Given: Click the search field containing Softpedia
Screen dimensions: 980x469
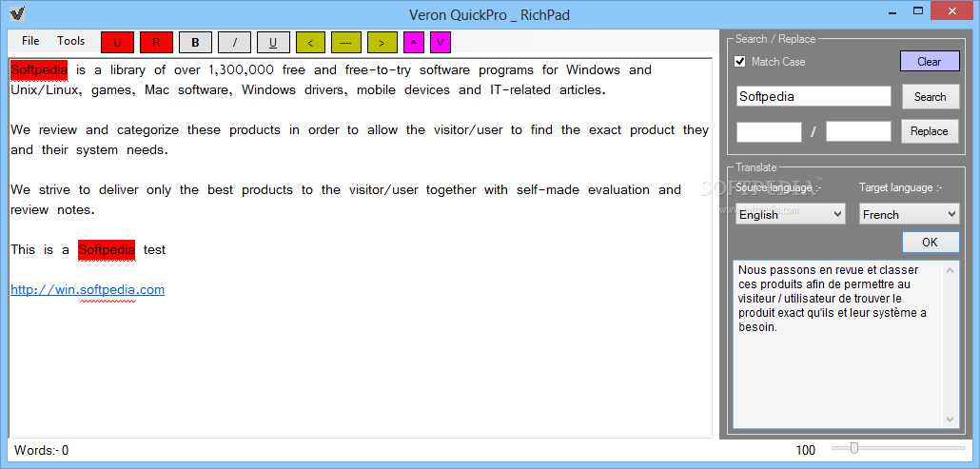Looking at the screenshot, I should pyautogui.click(x=813, y=96).
